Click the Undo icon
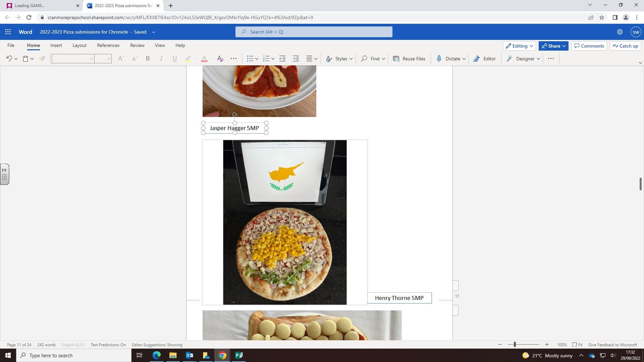644x362 pixels. click(x=9, y=59)
